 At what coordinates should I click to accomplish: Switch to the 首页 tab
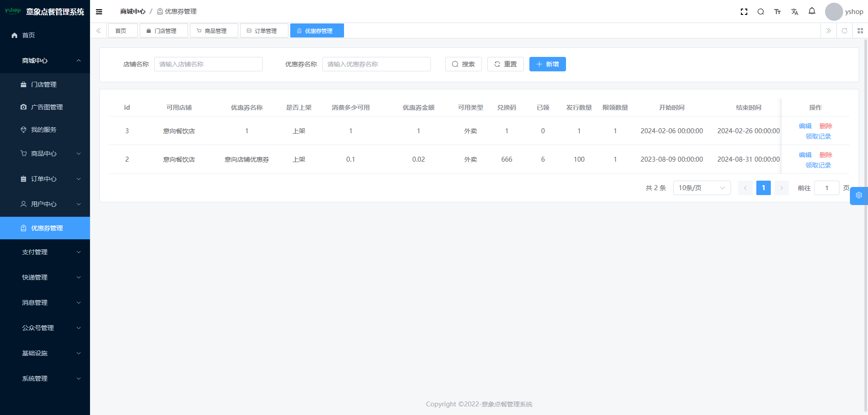point(123,31)
